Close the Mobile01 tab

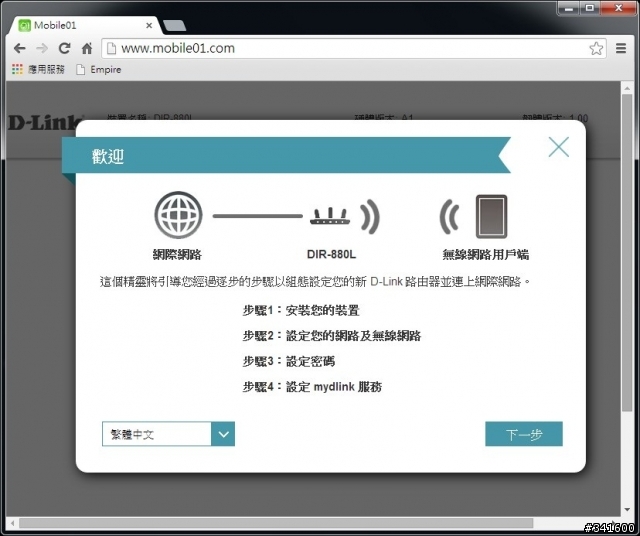click(x=149, y=25)
